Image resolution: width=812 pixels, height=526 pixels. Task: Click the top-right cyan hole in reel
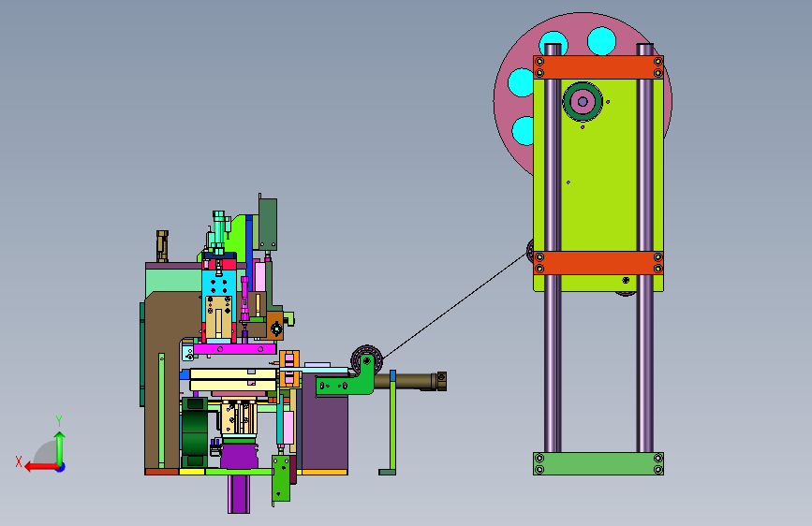[x=602, y=41]
